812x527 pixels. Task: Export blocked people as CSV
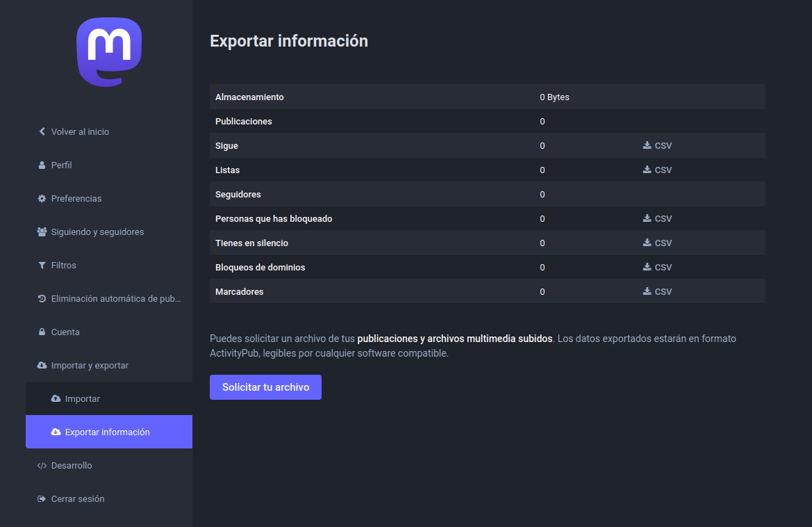tap(657, 219)
